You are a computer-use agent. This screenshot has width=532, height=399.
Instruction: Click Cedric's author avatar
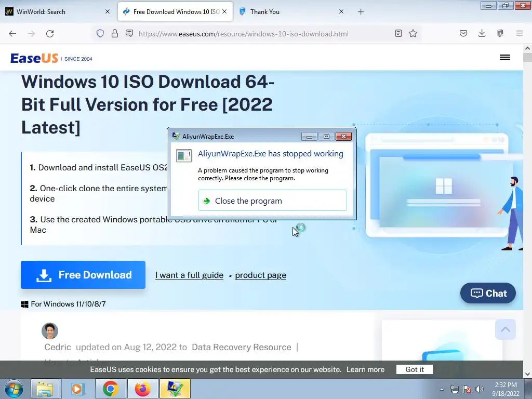(50, 331)
